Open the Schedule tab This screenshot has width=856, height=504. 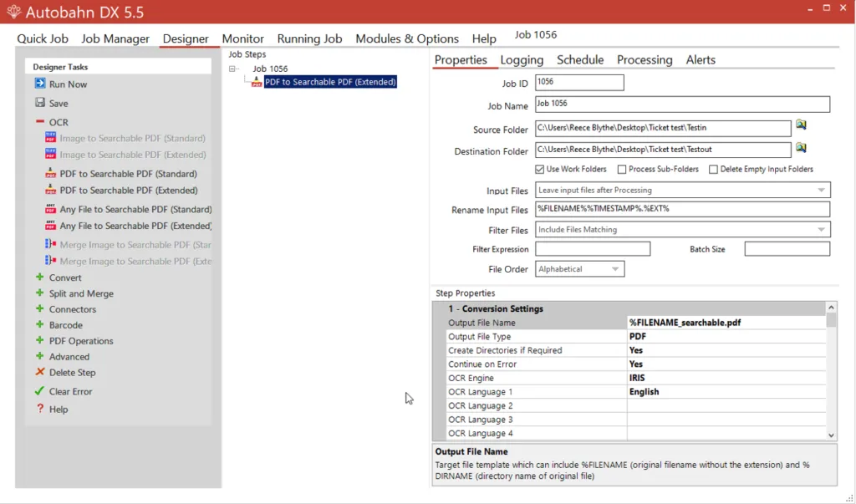(x=580, y=60)
